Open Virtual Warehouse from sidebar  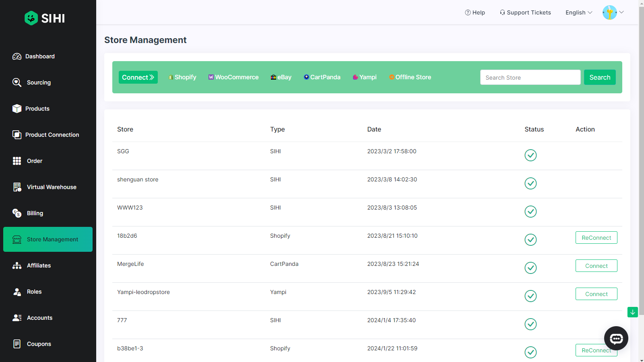[x=52, y=187]
